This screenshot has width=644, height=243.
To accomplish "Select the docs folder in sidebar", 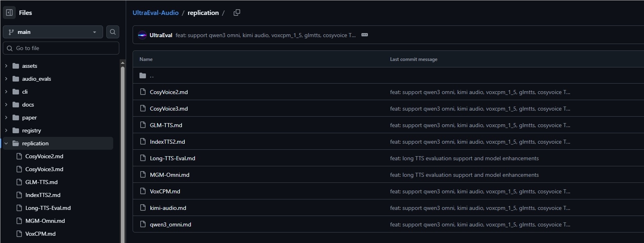I will 28,105.
